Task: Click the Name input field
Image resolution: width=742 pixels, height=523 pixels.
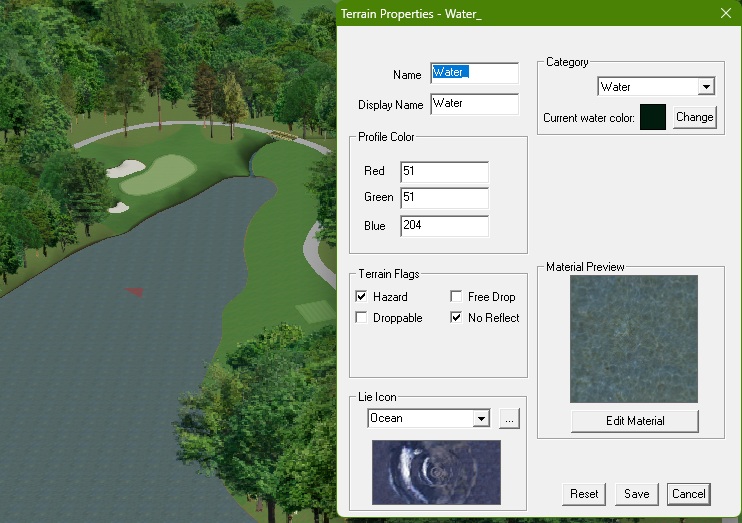Action: pyautogui.click(x=475, y=73)
